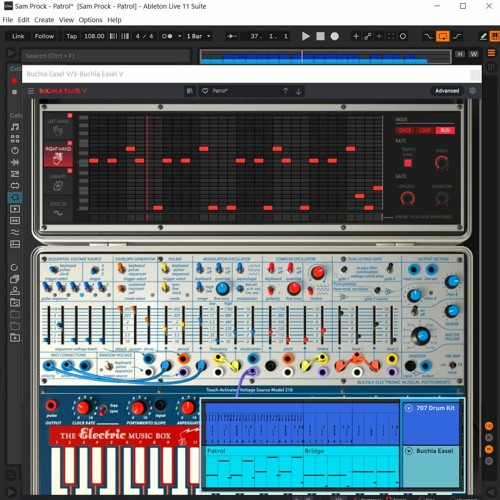Select the Once sequencer mode

(x=405, y=130)
